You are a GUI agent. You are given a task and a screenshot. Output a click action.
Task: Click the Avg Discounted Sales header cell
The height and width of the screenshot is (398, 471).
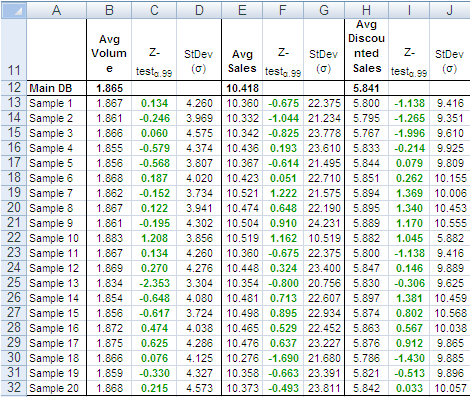click(x=366, y=49)
